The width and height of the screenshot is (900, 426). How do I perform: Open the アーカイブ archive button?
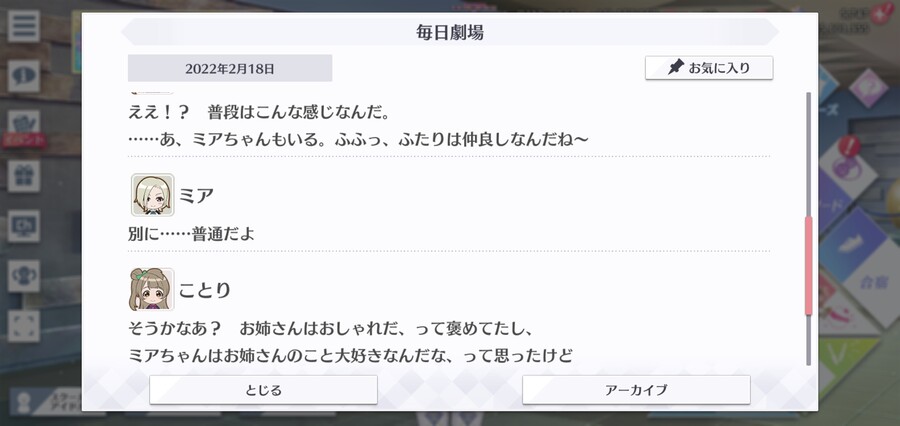[x=636, y=390]
